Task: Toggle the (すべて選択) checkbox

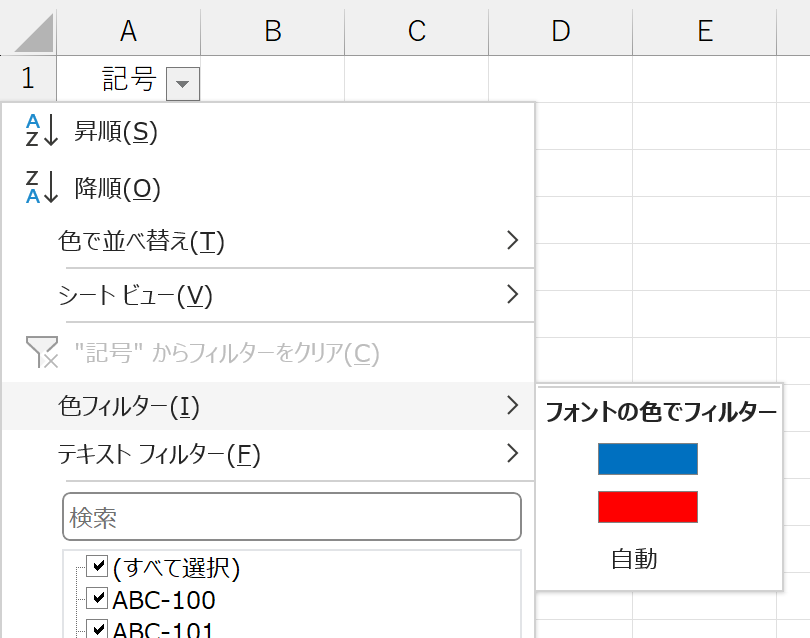Action: 97,566
